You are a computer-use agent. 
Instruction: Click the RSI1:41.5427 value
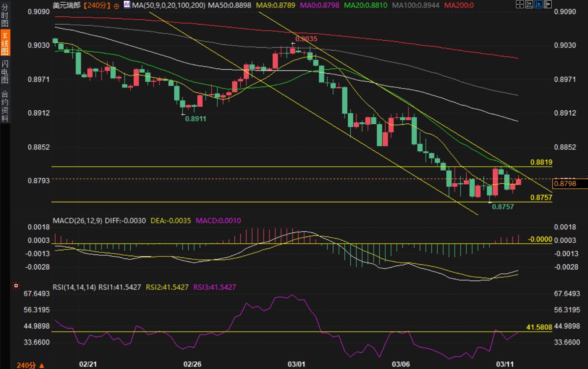120,287
